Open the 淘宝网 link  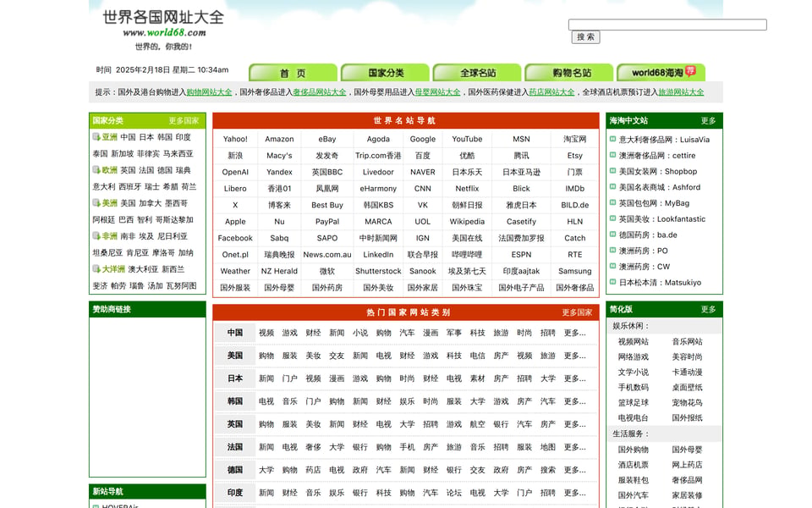click(575, 139)
